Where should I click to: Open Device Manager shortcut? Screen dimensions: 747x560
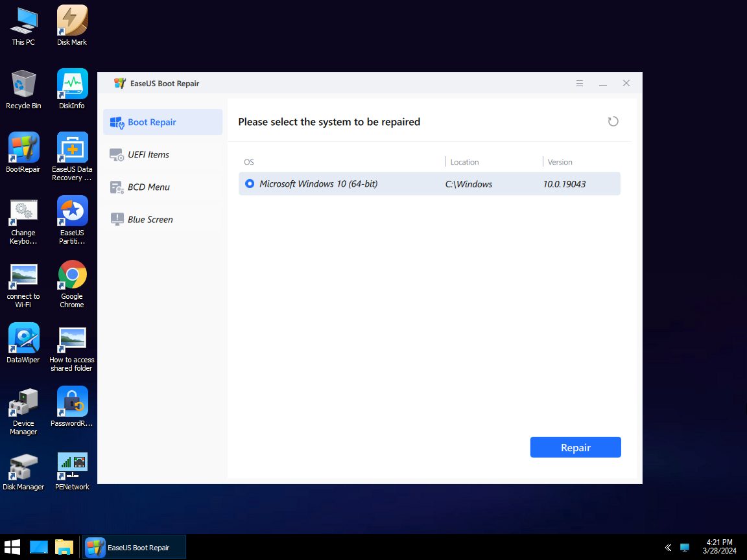(x=23, y=402)
